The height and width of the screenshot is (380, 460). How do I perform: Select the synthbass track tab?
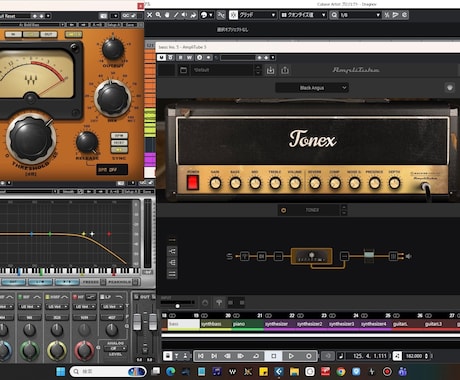tap(216, 324)
